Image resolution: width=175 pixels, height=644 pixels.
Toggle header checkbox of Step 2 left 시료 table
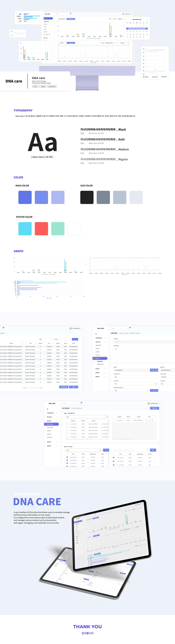(x=67, y=454)
